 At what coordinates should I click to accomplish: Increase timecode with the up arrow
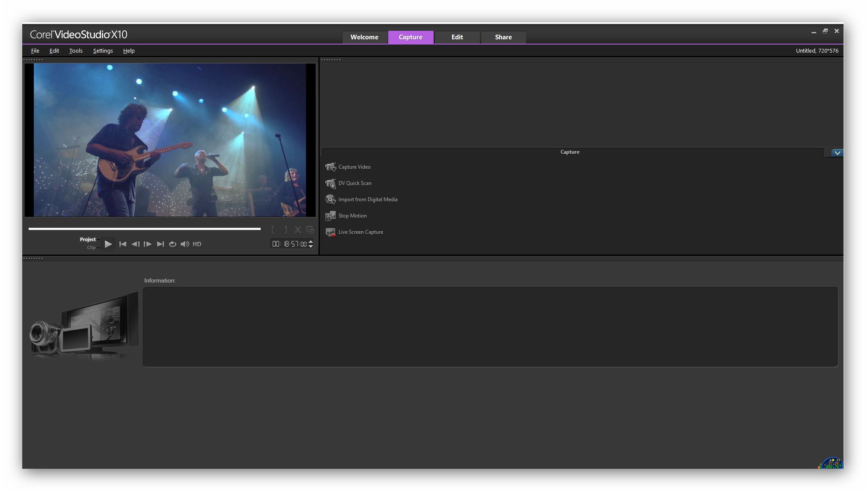pos(311,241)
